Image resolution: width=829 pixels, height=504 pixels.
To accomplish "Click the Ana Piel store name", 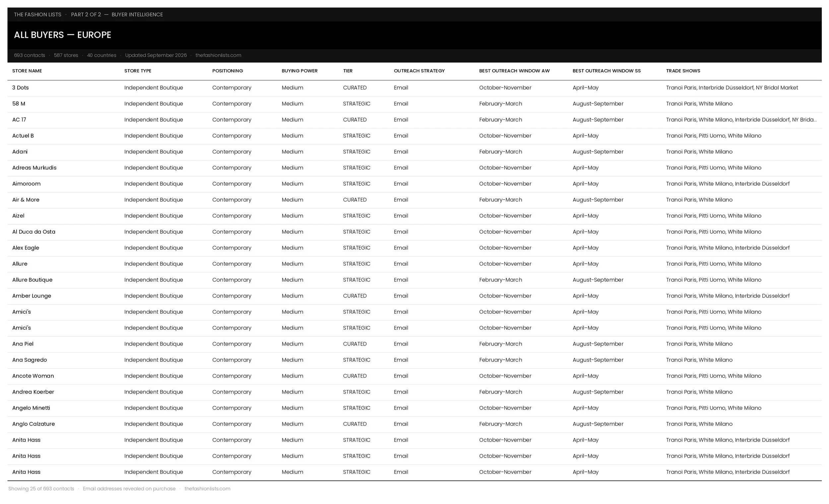I will click(x=23, y=344).
